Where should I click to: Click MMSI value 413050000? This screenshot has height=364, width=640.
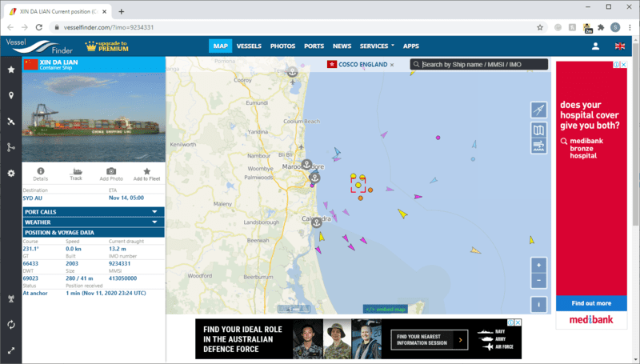point(122,278)
